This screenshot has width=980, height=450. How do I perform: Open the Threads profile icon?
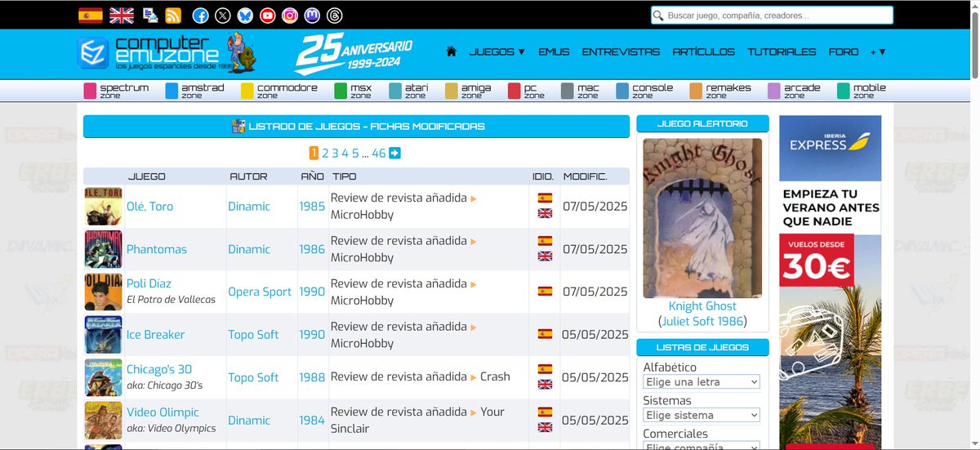(x=335, y=15)
